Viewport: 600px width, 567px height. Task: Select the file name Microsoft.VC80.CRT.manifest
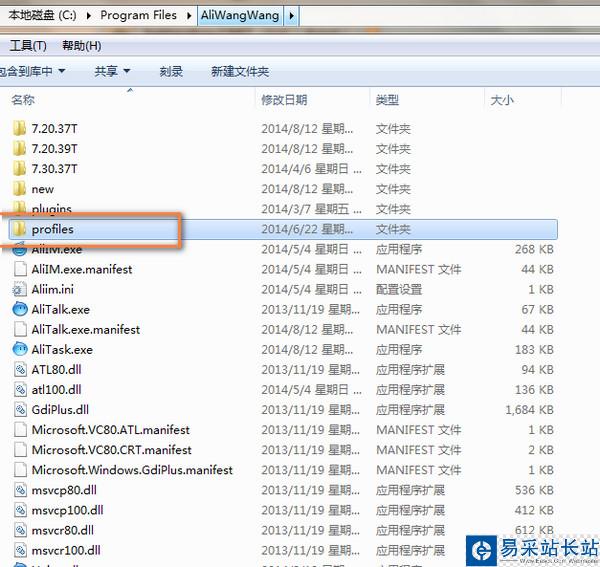112,450
